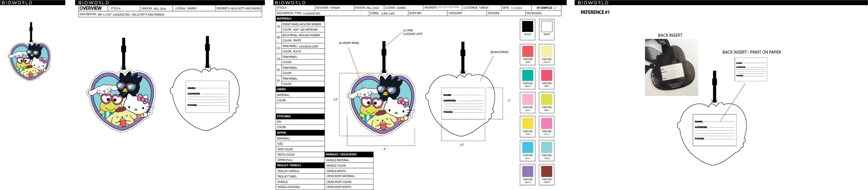Click the REFERENCE #1 heading
This screenshot has height=190, width=868.
(x=595, y=12)
